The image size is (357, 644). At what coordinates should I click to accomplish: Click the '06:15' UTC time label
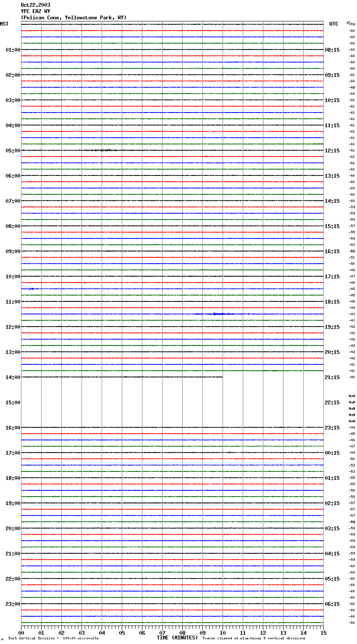click(332, 604)
